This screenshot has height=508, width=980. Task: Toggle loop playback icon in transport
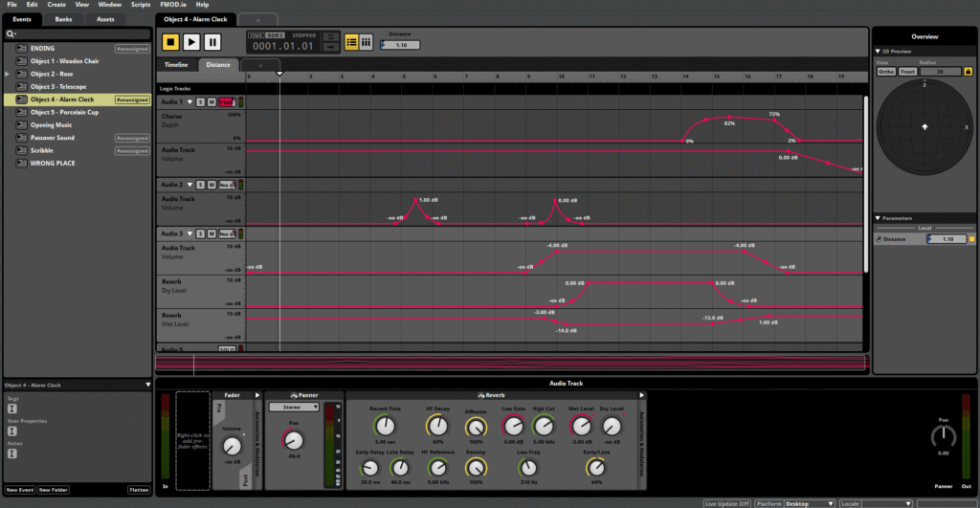pyautogui.click(x=330, y=37)
